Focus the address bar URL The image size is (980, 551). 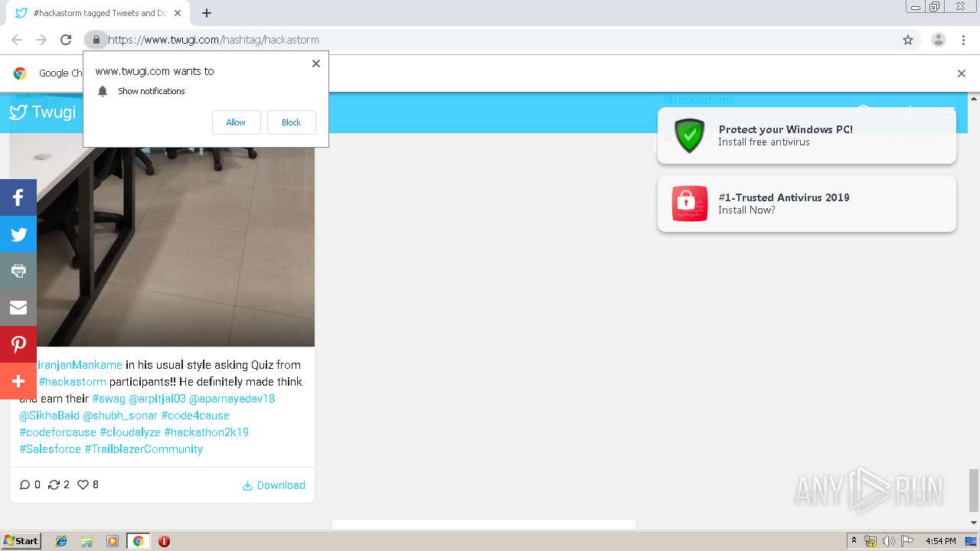[213, 40]
